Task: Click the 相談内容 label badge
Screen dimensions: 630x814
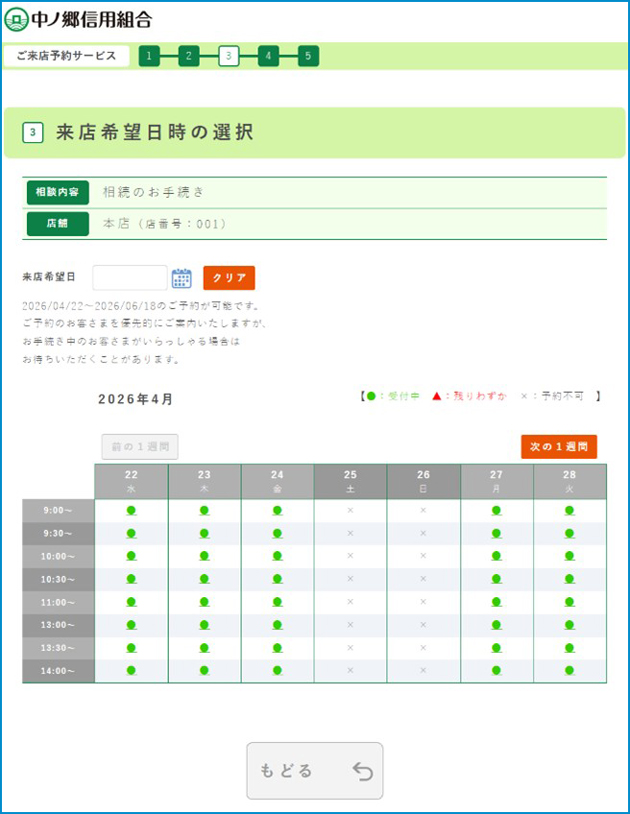Action: point(58,192)
